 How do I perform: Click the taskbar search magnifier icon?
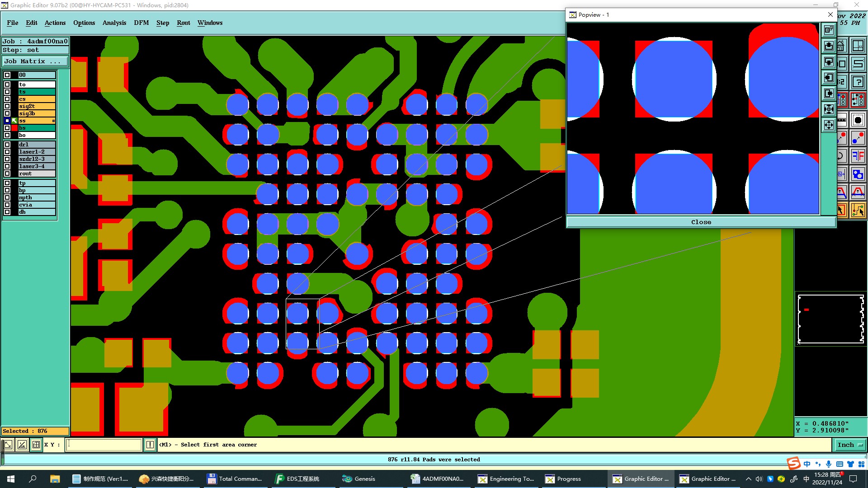pos(33,479)
